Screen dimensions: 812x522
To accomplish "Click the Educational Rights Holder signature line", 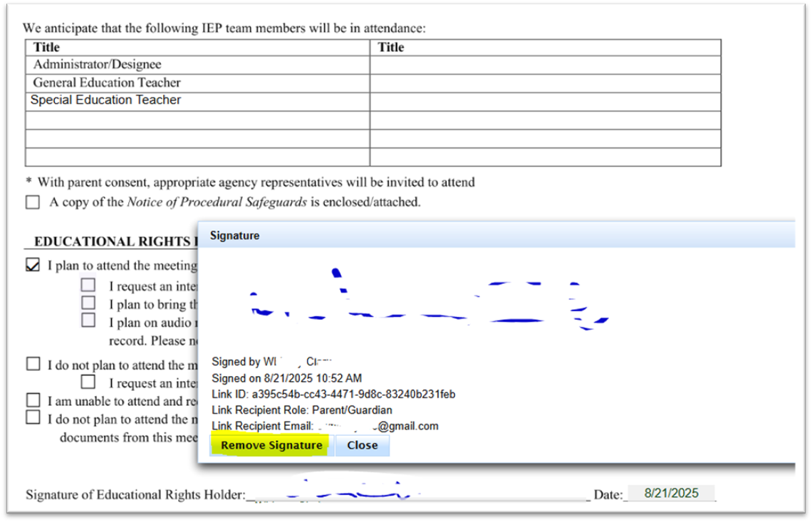I will pos(418,493).
